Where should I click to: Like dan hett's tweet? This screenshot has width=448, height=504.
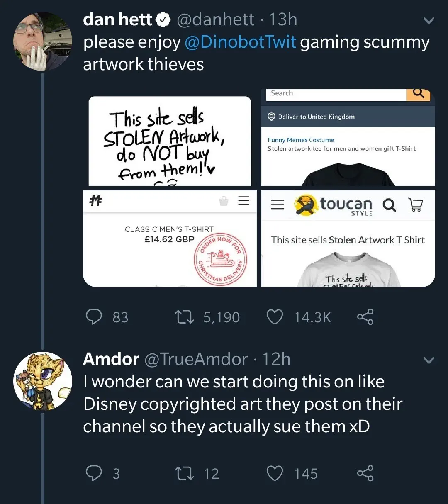coord(274,317)
